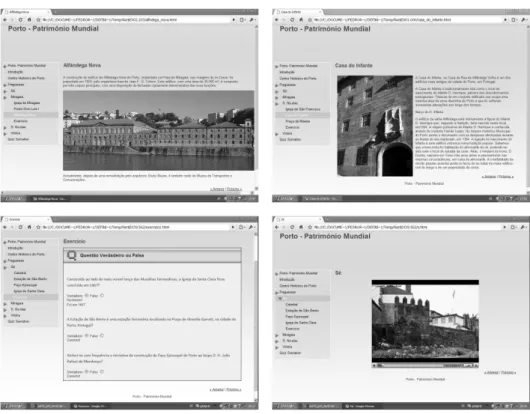The width and height of the screenshot is (530, 414).
Task: Click the Start button on the Exercício window taskbar
Action: pyautogui.click(x=14, y=406)
